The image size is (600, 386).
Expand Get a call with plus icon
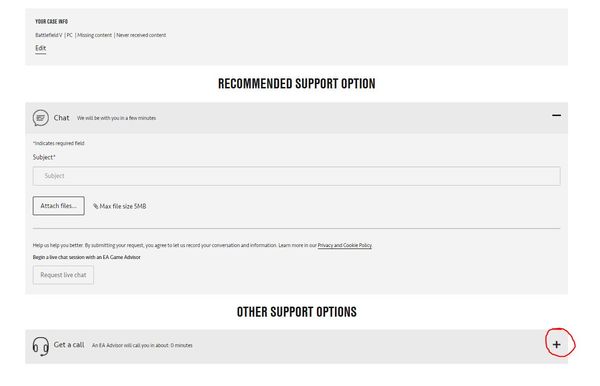[x=556, y=345]
